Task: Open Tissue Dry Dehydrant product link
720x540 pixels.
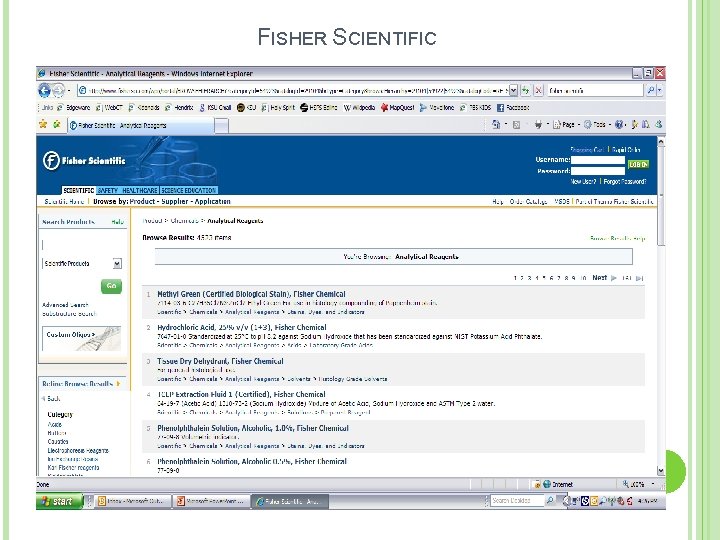Action: (220, 361)
